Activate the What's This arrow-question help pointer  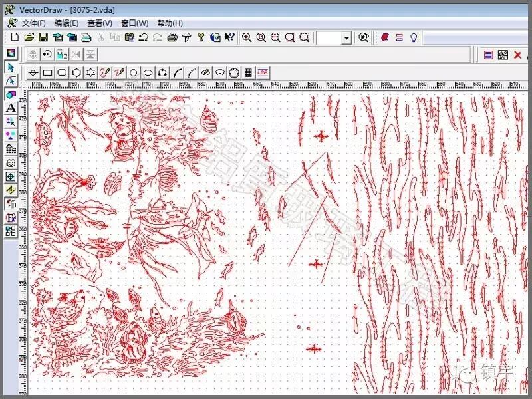[229, 37]
